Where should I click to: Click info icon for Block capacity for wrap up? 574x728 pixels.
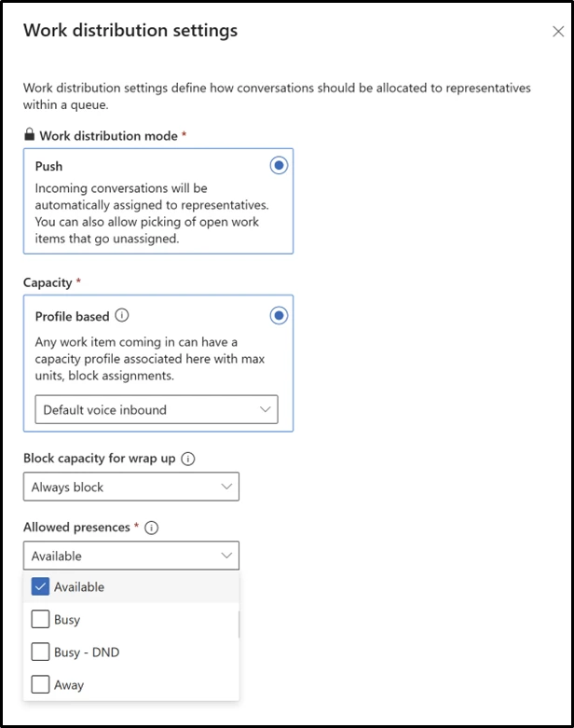[x=188, y=459]
